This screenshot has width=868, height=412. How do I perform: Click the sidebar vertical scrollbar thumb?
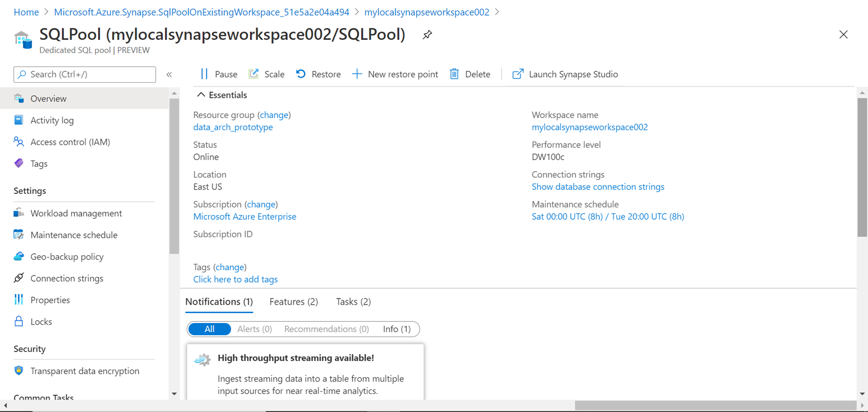(x=174, y=176)
